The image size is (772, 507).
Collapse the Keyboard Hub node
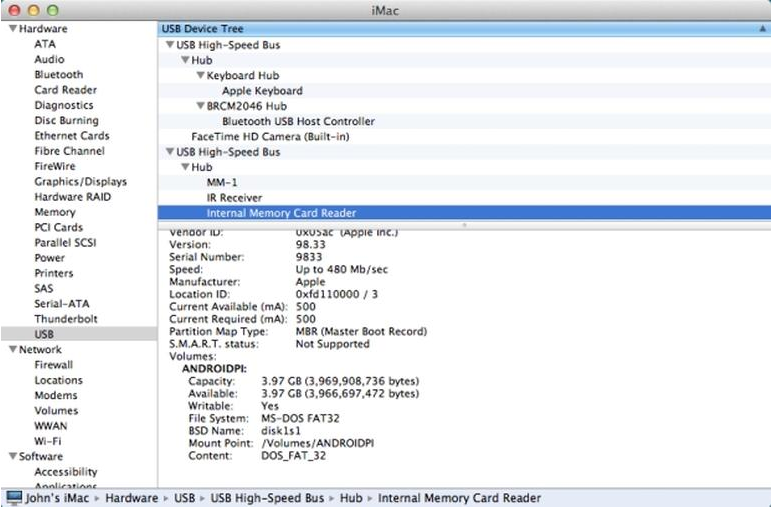coord(200,75)
